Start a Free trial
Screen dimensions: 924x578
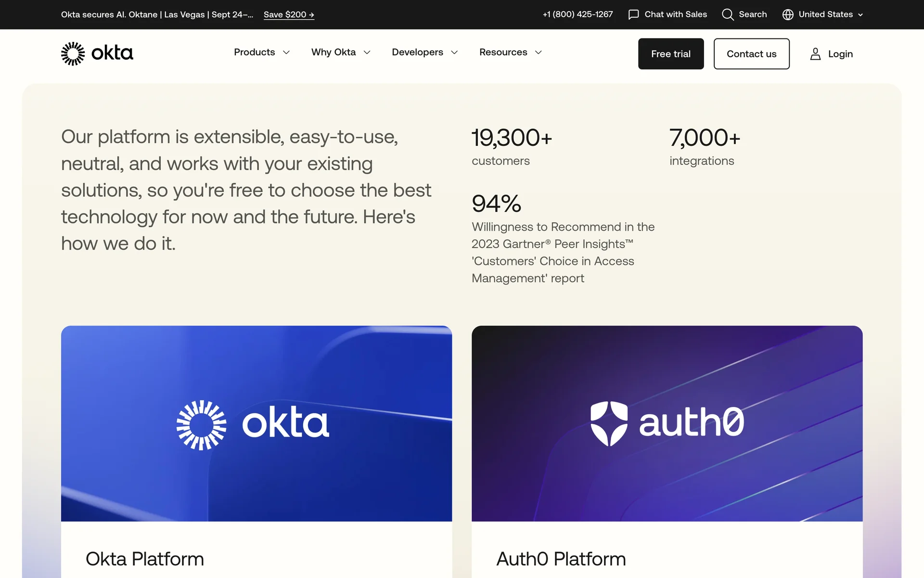coord(670,54)
